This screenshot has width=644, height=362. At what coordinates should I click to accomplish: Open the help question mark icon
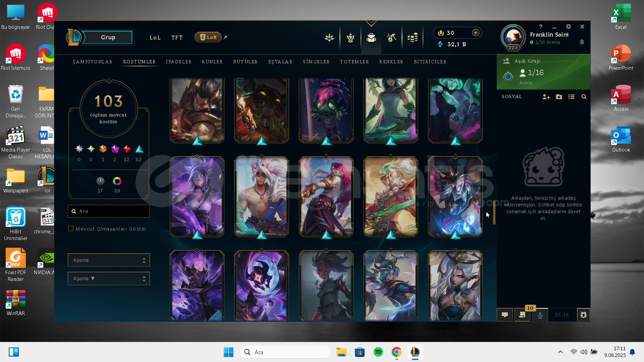(540, 26)
